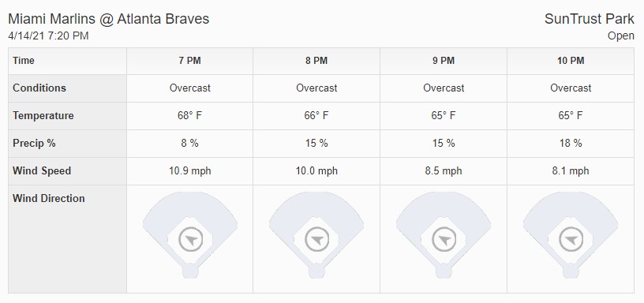644x303 pixels.
Task: Click the 18 % precipitation value
Action: pos(571,144)
